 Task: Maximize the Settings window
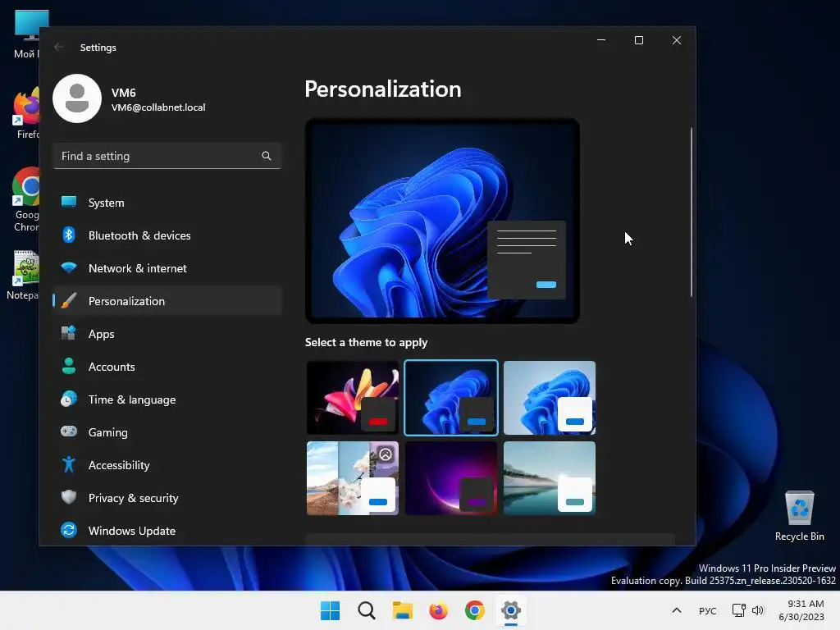coord(638,40)
